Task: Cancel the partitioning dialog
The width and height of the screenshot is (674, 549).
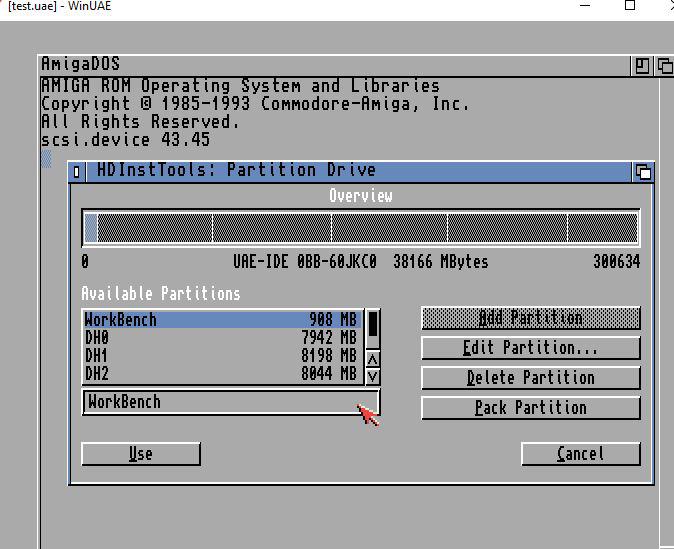Action: point(581,454)
